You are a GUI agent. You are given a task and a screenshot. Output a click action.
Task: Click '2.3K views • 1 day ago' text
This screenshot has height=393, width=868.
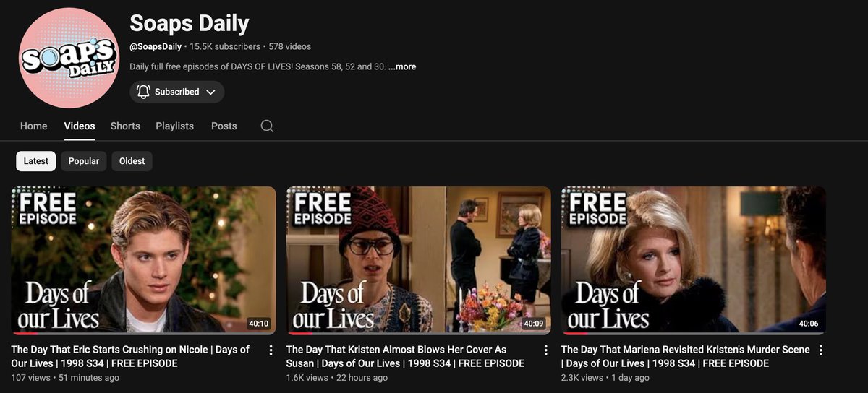tap(605, 378)
